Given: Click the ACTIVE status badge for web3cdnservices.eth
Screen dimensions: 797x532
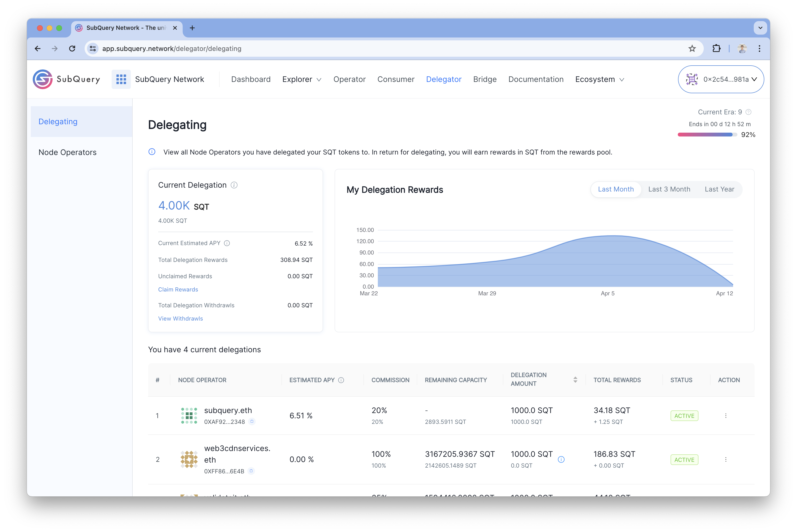Looking at the screenshot, I should (684, 459).
